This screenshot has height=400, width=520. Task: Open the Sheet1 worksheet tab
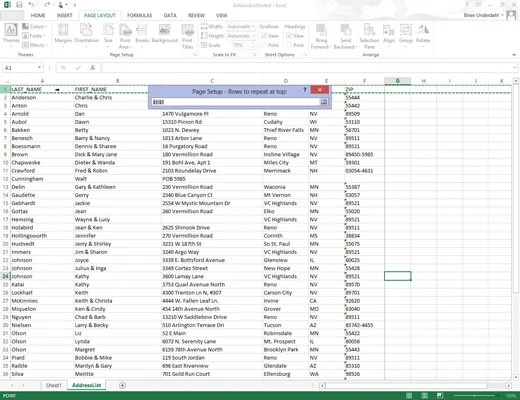click(54, 385)
